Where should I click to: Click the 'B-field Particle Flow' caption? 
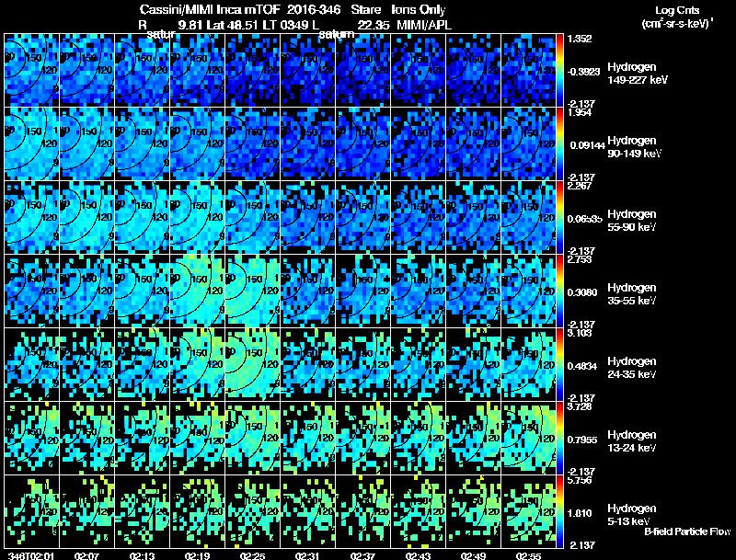pyautogui.click(x=687, y=531)
